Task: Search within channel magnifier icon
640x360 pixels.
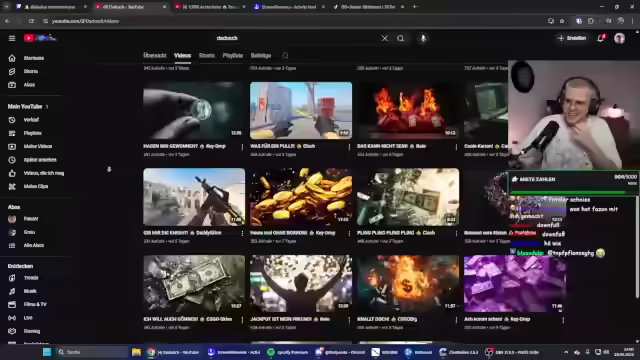Action: click(x=285, y=55)
